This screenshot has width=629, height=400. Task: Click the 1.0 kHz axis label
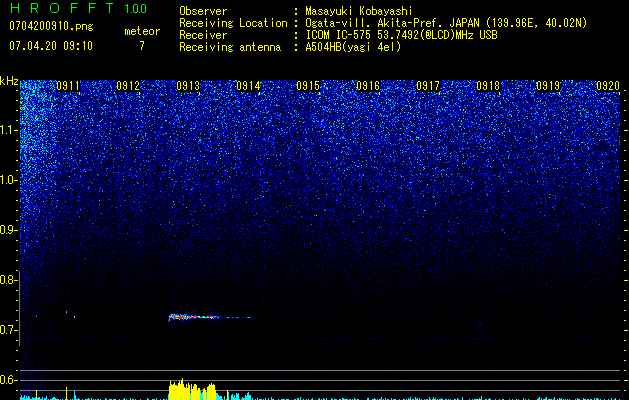pyautogui.click(x=9, y=181)
